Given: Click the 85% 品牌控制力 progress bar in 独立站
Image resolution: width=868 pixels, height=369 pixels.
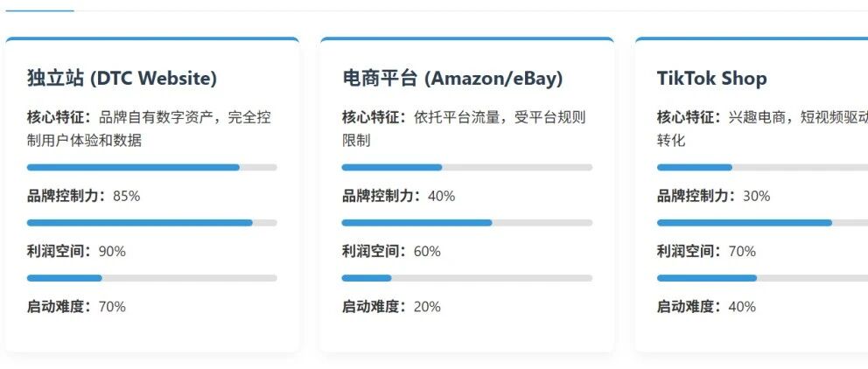Looking at the screenshot, I should pos(151,168).
